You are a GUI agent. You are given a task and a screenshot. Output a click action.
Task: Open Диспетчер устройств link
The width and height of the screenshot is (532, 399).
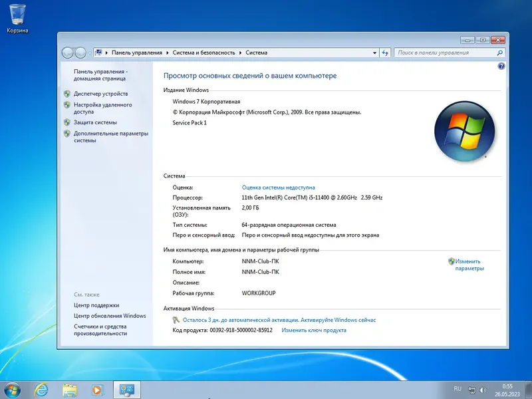pos(101,94)
